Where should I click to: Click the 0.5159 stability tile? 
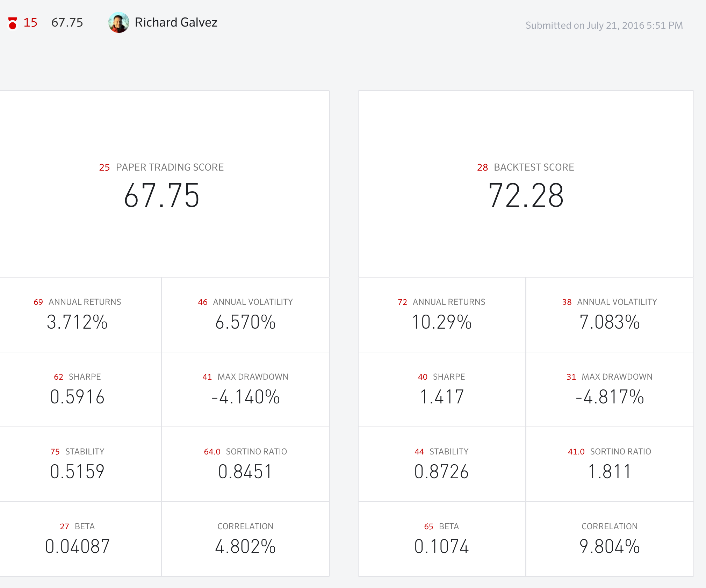pyautogui.click(x=77, y=464)
